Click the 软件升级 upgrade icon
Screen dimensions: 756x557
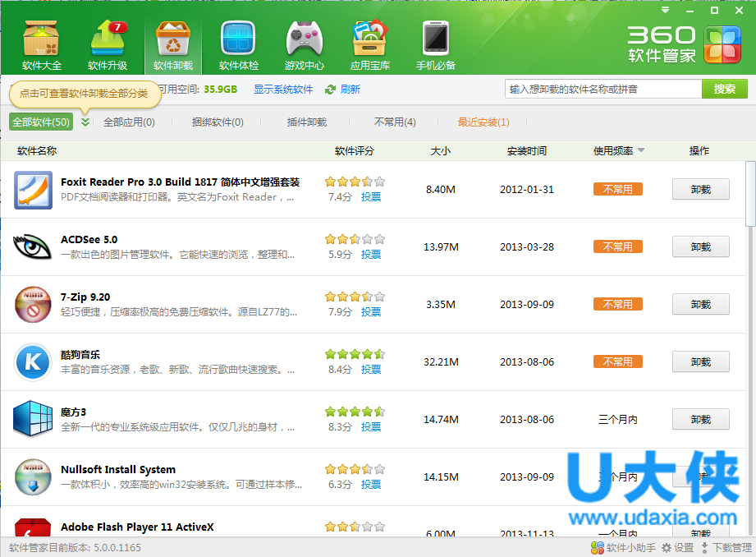click(108, 44)
